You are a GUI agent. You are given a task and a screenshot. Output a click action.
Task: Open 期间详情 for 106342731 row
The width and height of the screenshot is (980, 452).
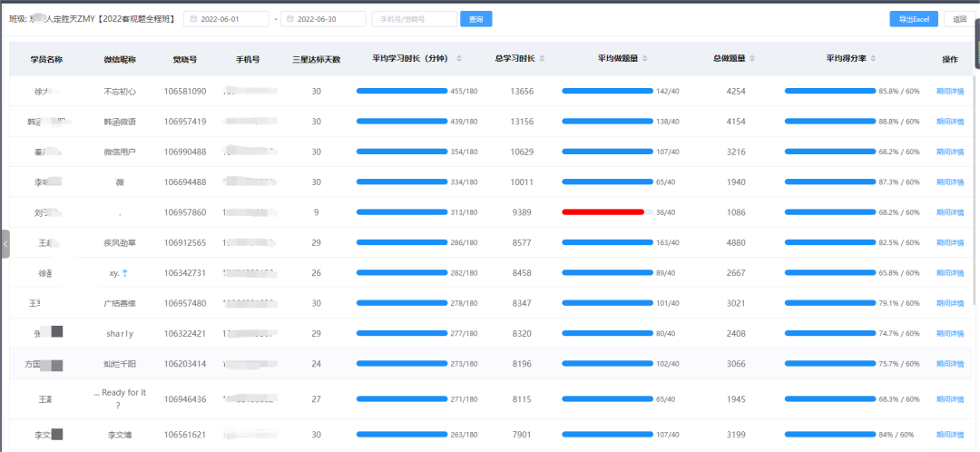[x=950, y=273]
